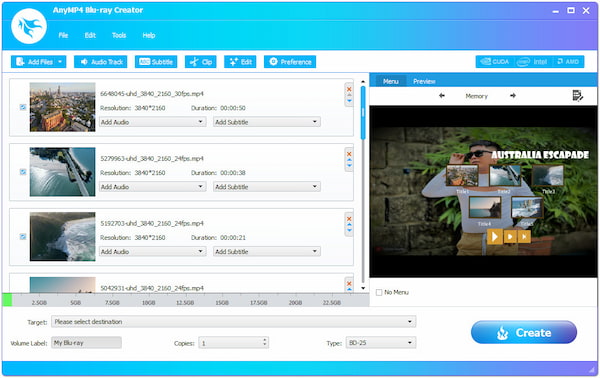This screenshot has width=600, height=378.
Task: Open the menu edit icon
Action: (577, 96)
